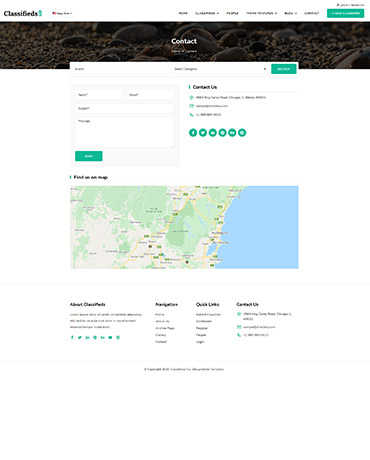Click the Home breadcrumb under Contact title

[x=176, y=51]
